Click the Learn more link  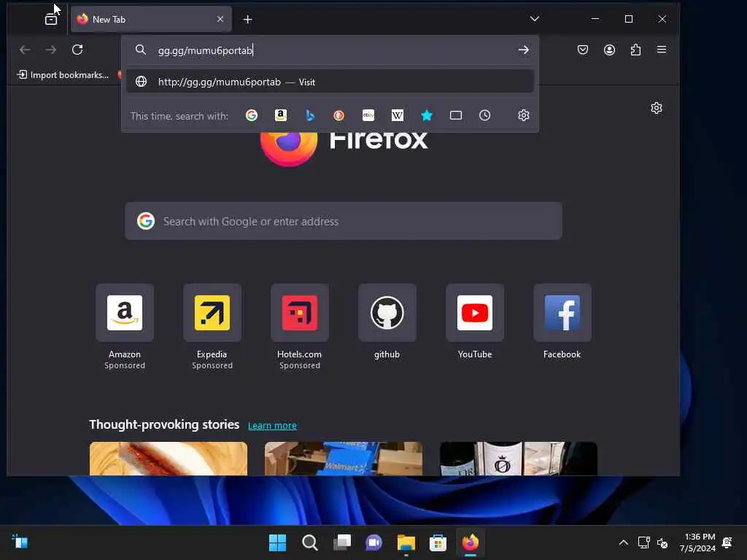pyautogui.click(x=273, y=425)
